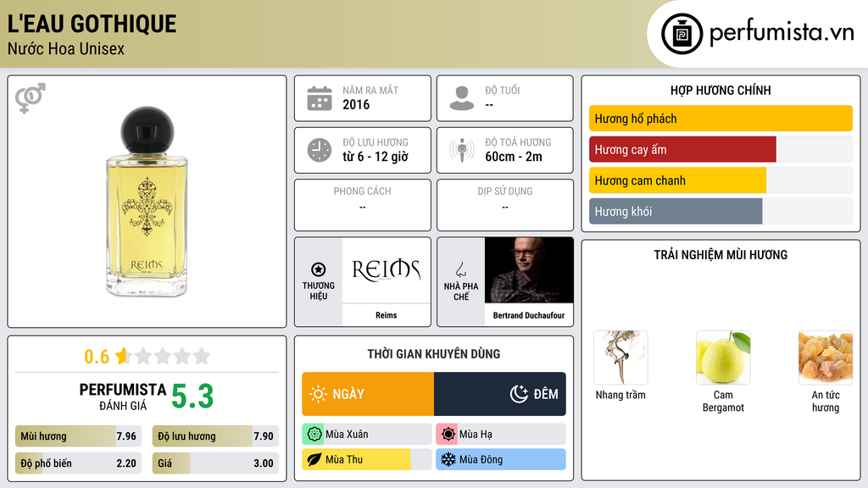The width and height of the screenshot is (868, 488).
Task: Click the Mùa Đông season bar
Action: point(501,460)
